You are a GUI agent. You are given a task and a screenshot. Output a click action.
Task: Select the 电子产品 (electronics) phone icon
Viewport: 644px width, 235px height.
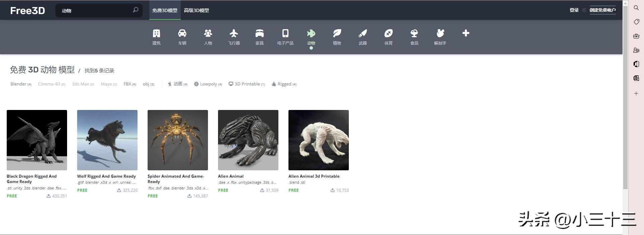pos(285,34)
